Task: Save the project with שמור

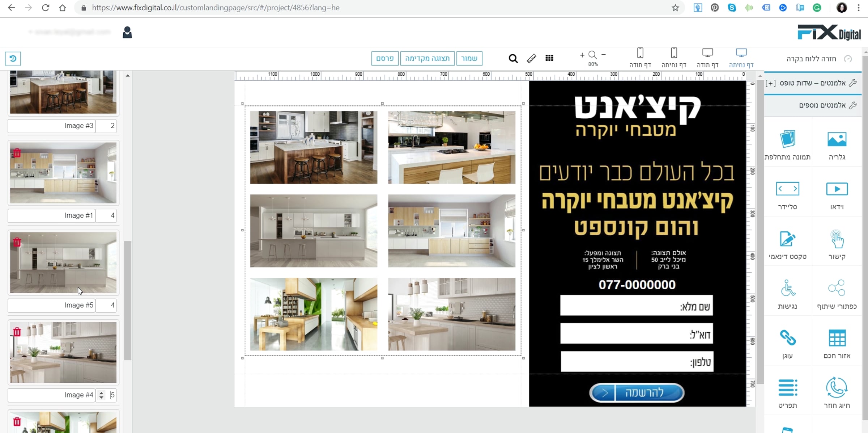Action: pos(469,58)
